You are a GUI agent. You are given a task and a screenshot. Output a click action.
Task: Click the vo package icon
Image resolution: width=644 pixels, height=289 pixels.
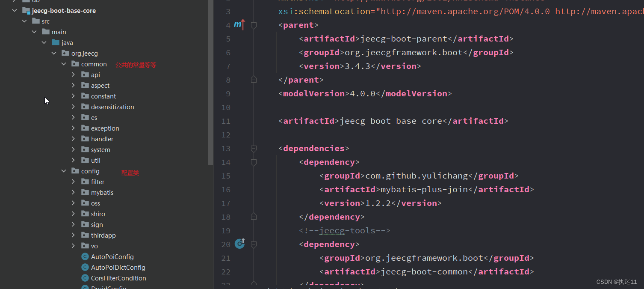coord(85,246)
